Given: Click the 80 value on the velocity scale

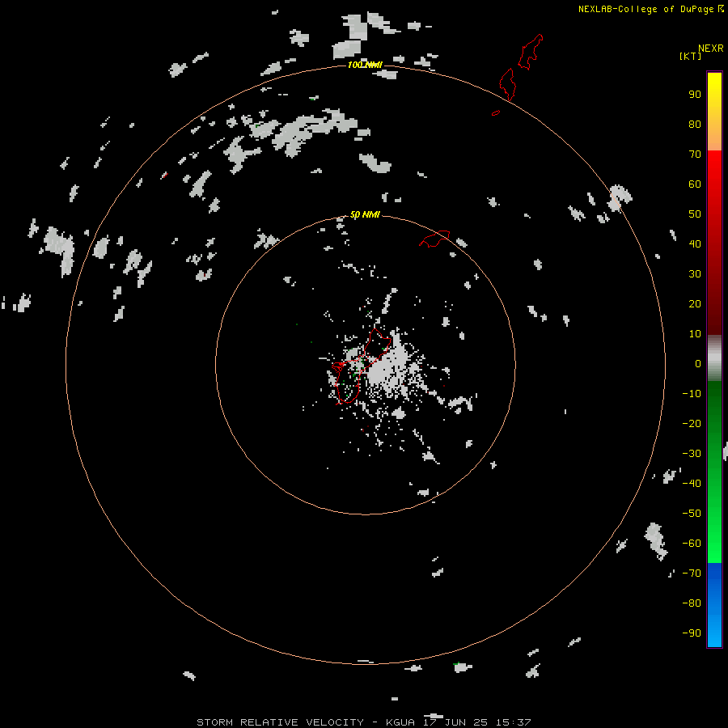Looking at the screenshot, I should pyautogui.click(x=695, y=124).
